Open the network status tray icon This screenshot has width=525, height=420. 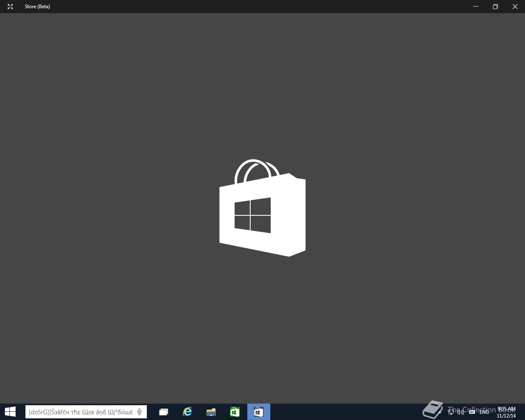click(x=451, y=412)
